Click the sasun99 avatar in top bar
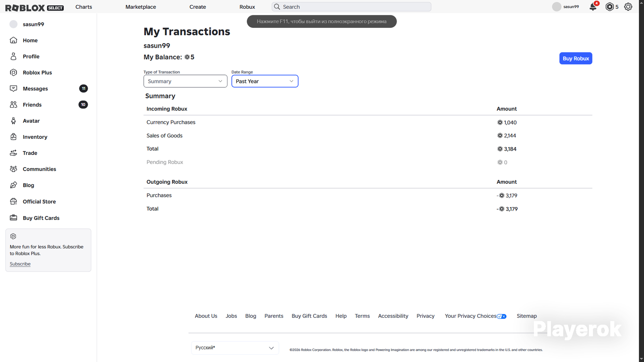The width and height of the screenshot is (644, 362). [x=557, y=7]
